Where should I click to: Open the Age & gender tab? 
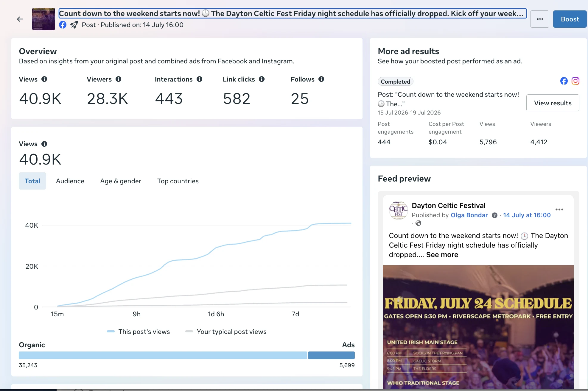121,181
